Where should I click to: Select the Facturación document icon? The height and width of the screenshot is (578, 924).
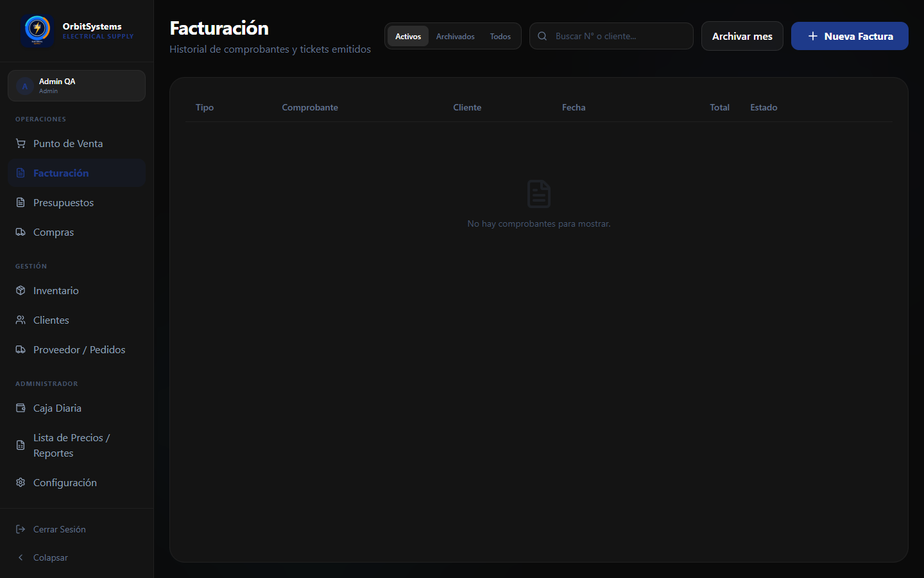point(21,173)
